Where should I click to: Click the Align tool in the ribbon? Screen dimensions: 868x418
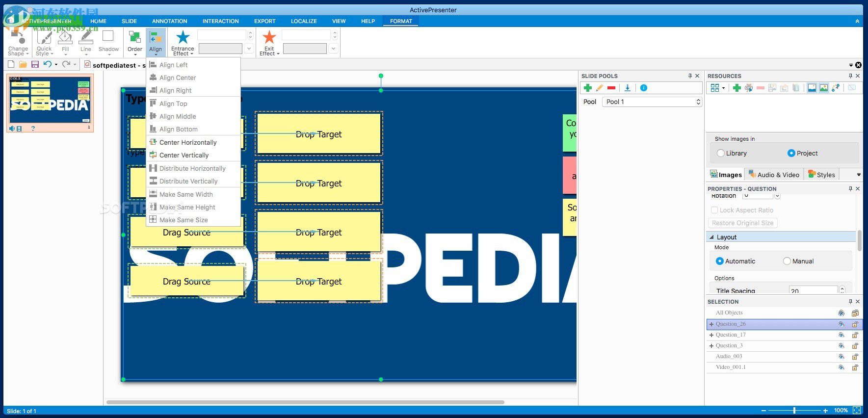tap(156, 43)
